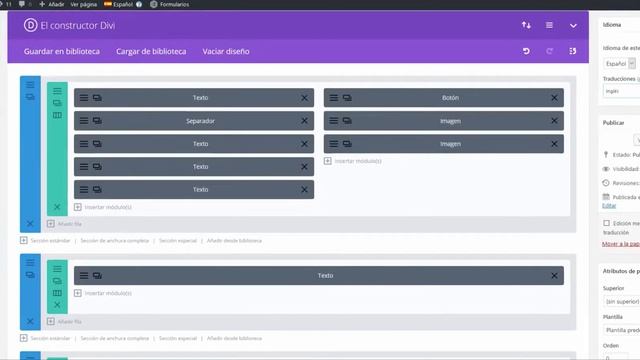The image size is (640, 360).
Task: Redo the builder change
Action: pyautogui.click(x=549, y=51)
